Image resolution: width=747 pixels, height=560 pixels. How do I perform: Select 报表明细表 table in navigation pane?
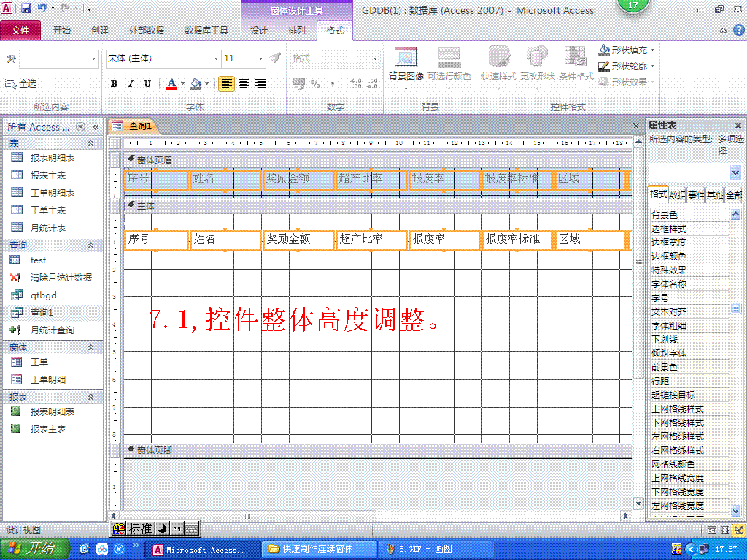click(x=53, y=158)
